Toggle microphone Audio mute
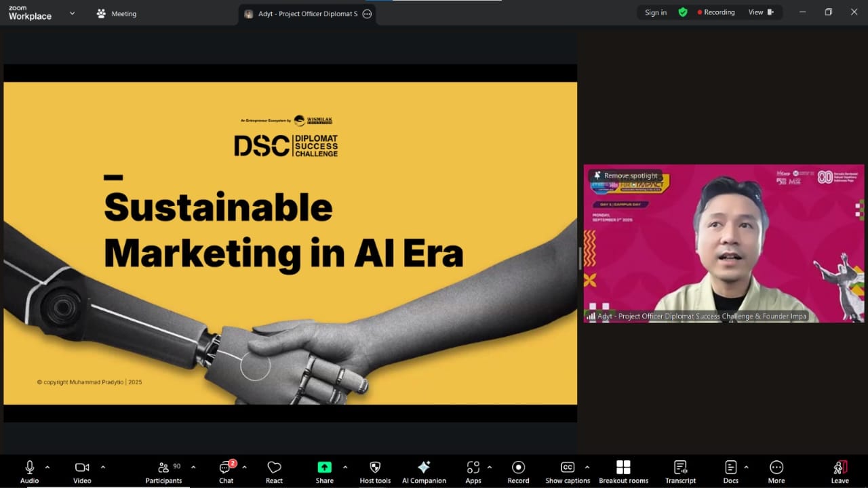868x488 pixels. click(30, 467)
